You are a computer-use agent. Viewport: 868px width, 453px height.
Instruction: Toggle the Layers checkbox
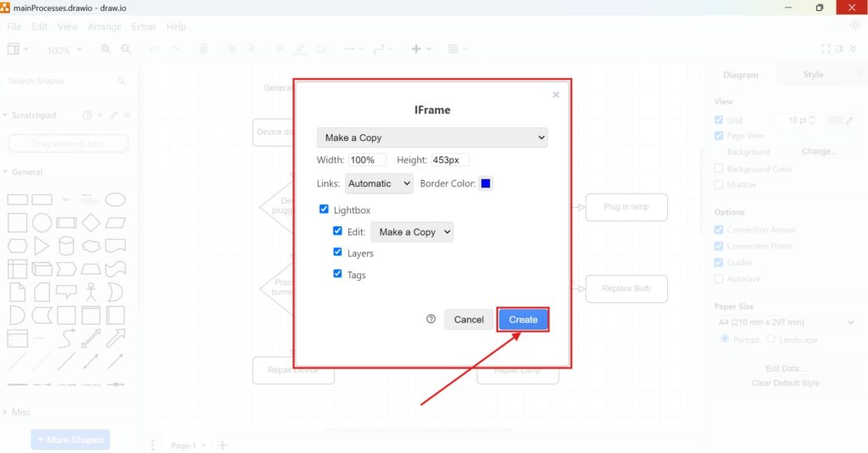click(337, 252)
